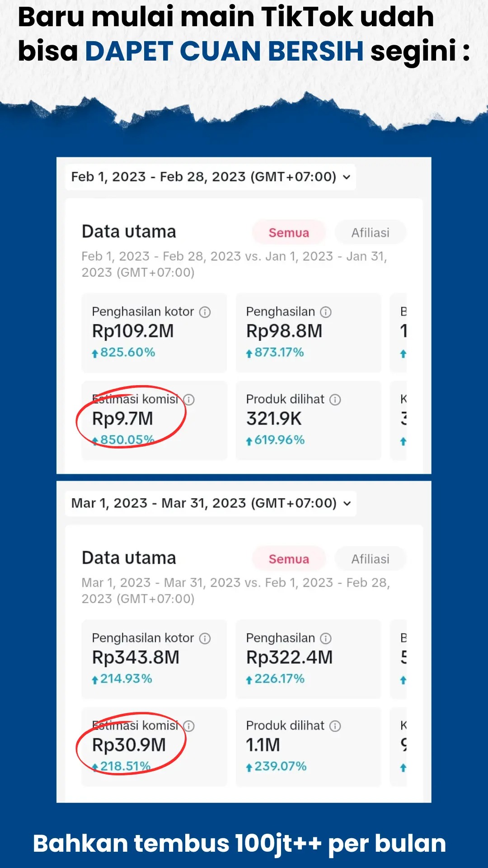Select the Rp30.9M Estimasi komisi card

click(154, 747)
